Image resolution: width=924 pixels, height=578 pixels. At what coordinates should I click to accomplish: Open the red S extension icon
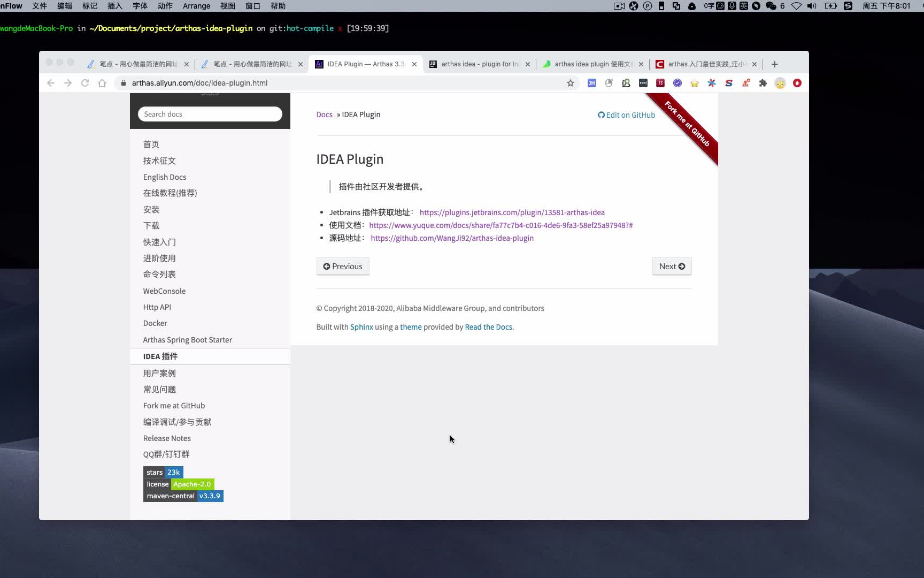[x=729, y=83]
